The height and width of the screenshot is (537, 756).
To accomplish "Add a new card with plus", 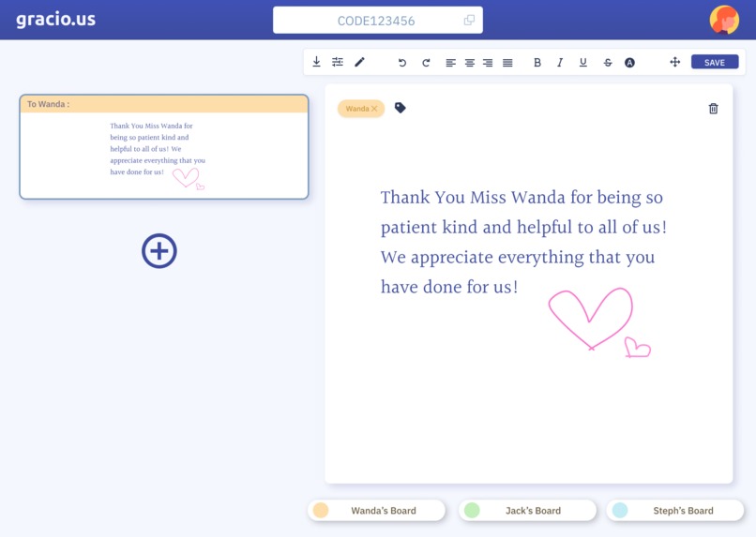I will pyautogui.click(x=159, y=251).
